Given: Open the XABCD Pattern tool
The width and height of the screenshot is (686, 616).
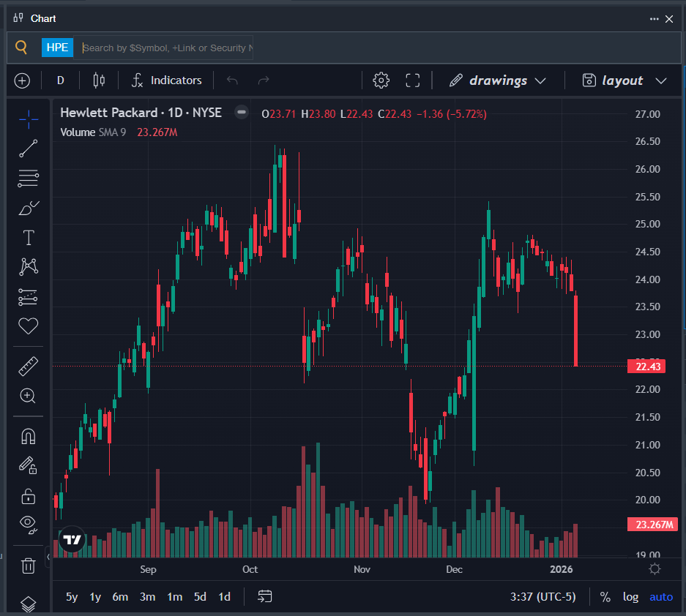Looking at the screenshot, I should click(x=28, y=266).
